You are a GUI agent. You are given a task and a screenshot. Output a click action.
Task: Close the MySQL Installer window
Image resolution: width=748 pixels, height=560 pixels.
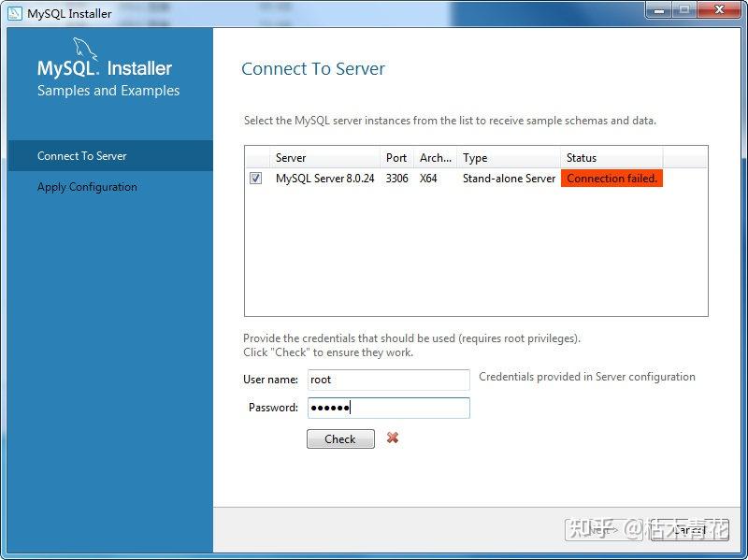719,10
